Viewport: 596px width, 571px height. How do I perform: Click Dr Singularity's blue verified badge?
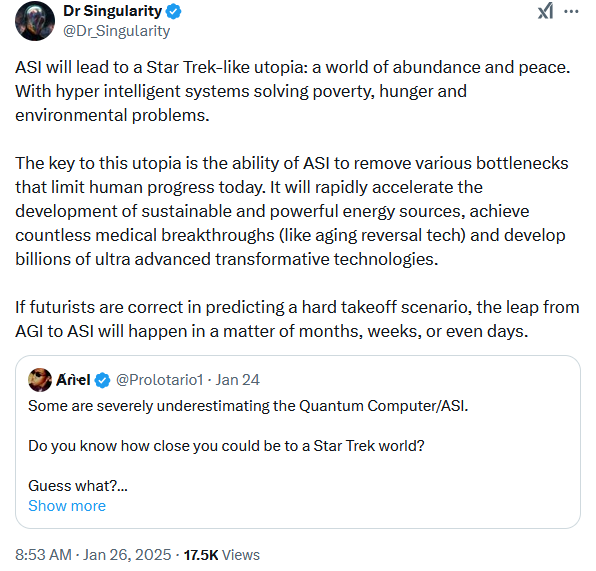(174, 12)
